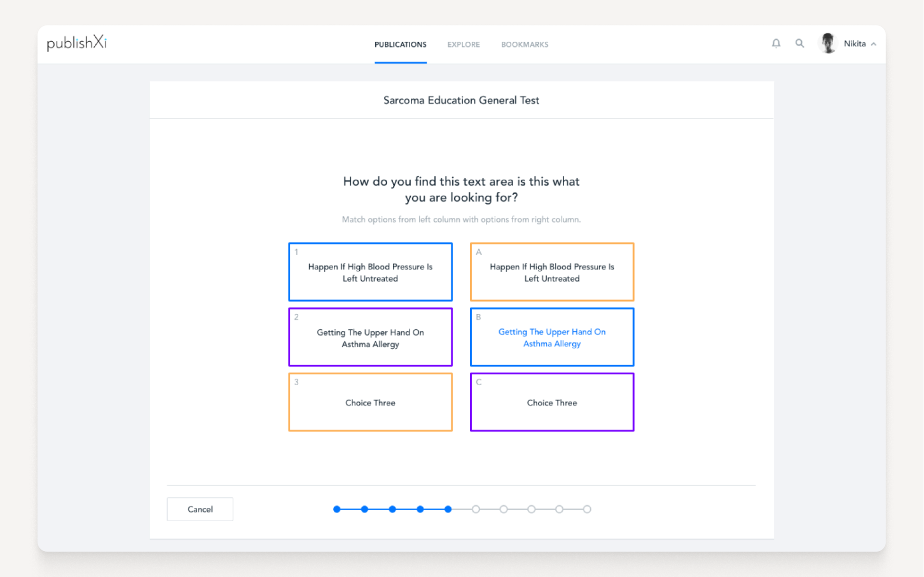Switch to the Explore tab
This screenshot has width=924, height=577.
click(x=463, y=44)
